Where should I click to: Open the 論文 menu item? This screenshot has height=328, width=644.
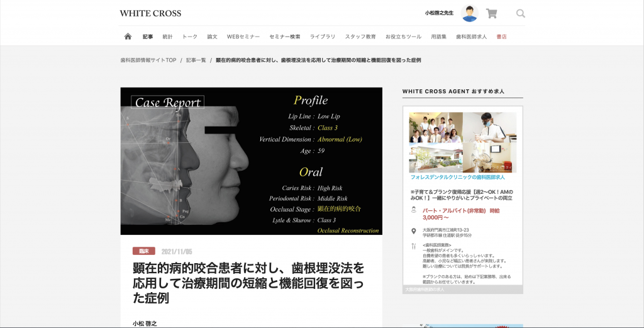click(x=212, y=37)
